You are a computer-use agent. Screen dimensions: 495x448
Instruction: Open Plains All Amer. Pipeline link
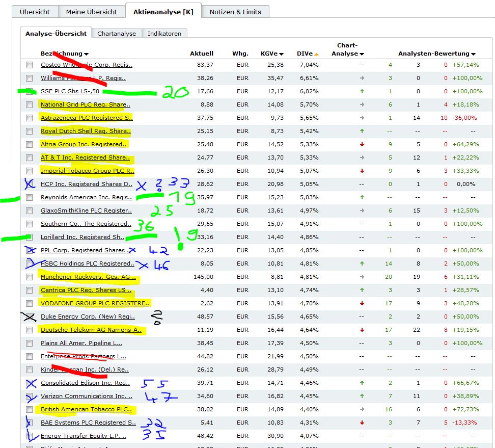(x=81, y=343)
